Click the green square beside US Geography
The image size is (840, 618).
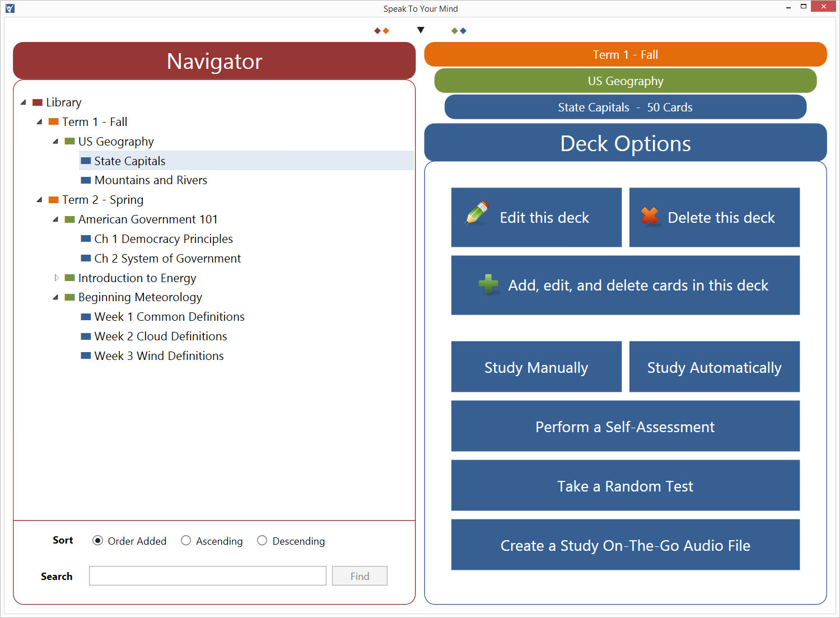click(69, 141)
